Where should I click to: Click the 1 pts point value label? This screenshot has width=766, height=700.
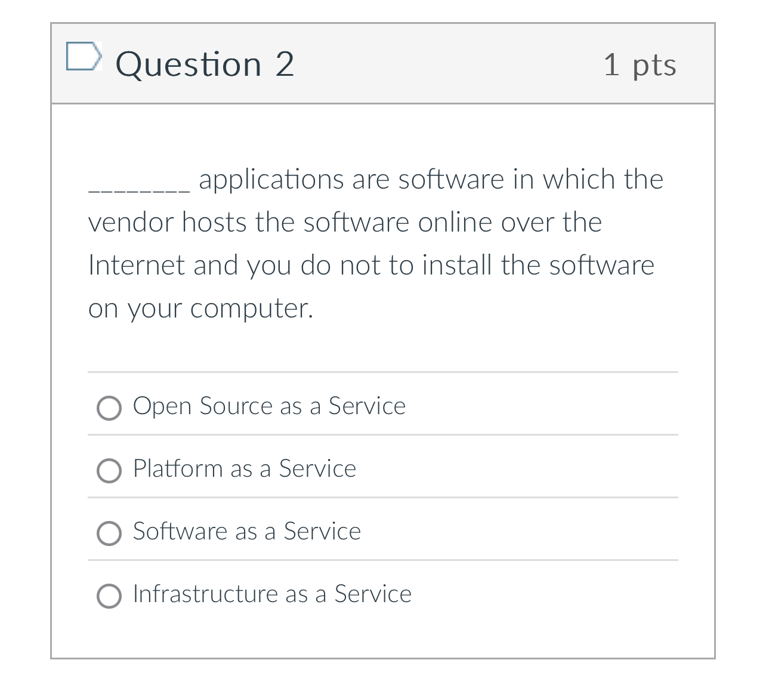tap(641, 66)
